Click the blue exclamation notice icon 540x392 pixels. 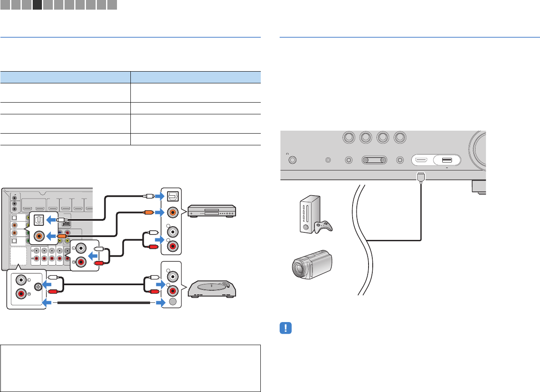click(286, 328)
